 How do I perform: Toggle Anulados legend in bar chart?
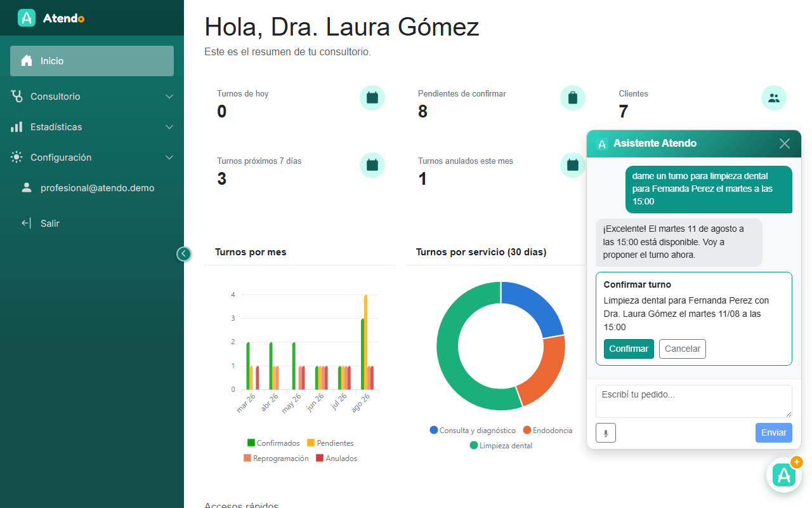coord(336,458)
